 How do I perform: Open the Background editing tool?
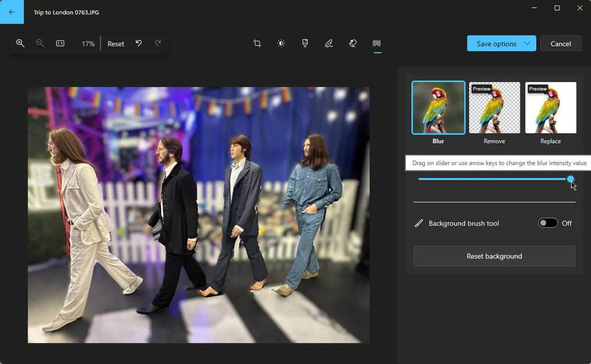[376, 43]
